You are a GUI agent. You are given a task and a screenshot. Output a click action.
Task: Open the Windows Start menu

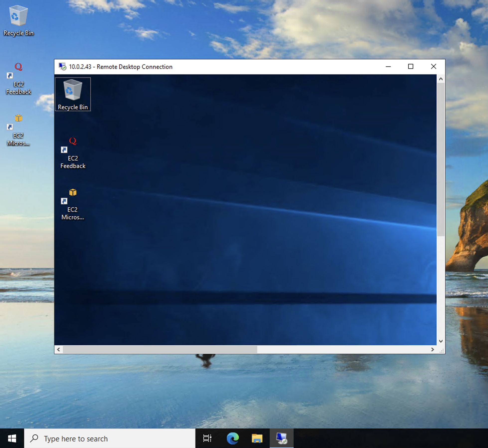click(12, 438)
